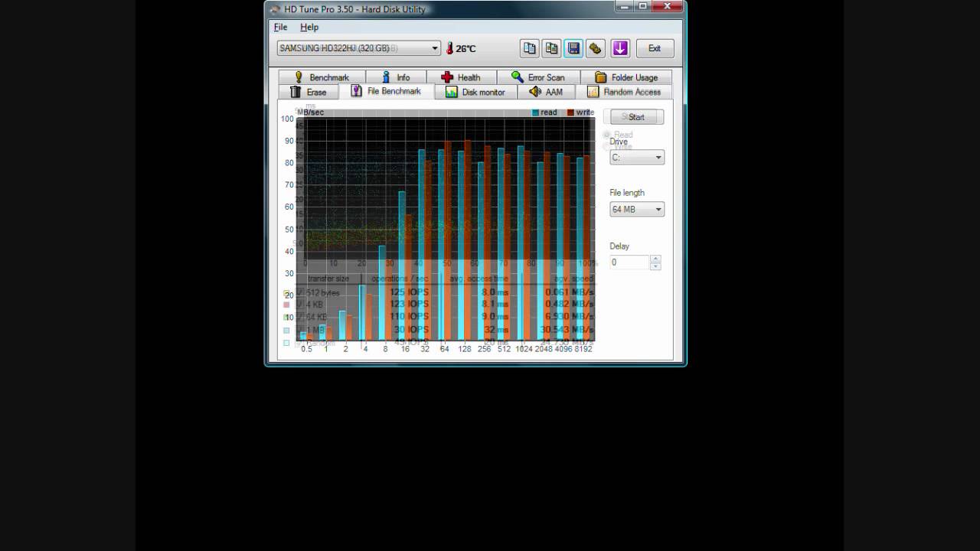Viewport: 980px width, 551px height.
Task: Decrease Delay with the down spinner arrow
Action: (655, 266)
